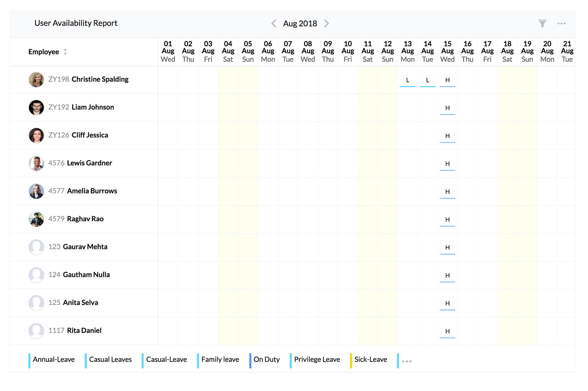Click employee ID ZY198 next to Christine
Image resolution: width=588 pixels, height=391 pixels.
58,79
